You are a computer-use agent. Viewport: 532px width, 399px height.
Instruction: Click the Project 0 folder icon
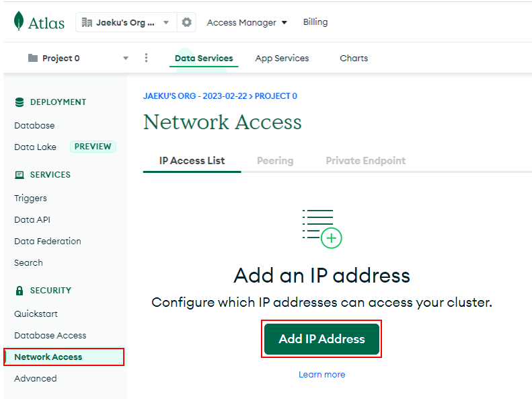point(33,58)
